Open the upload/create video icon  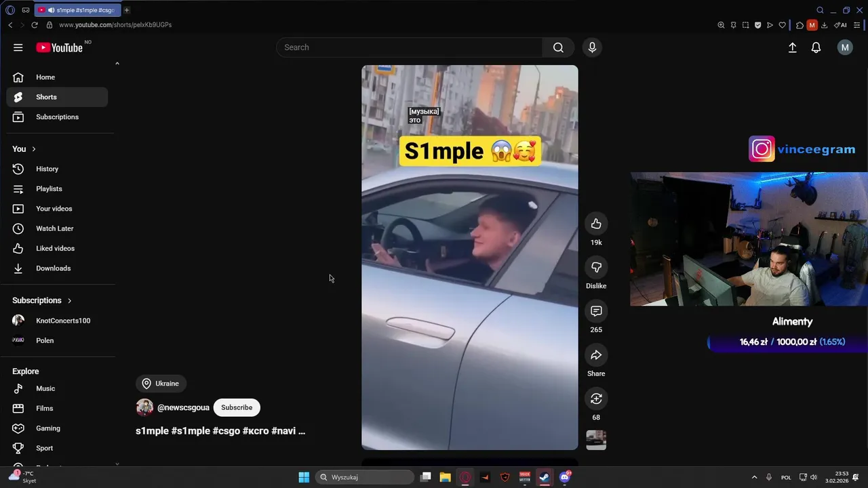[x=792, y=47]
